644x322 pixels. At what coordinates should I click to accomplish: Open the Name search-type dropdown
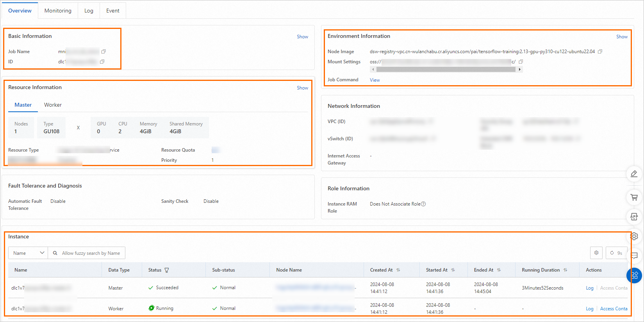pyautogui.click(x=28, y=253)
